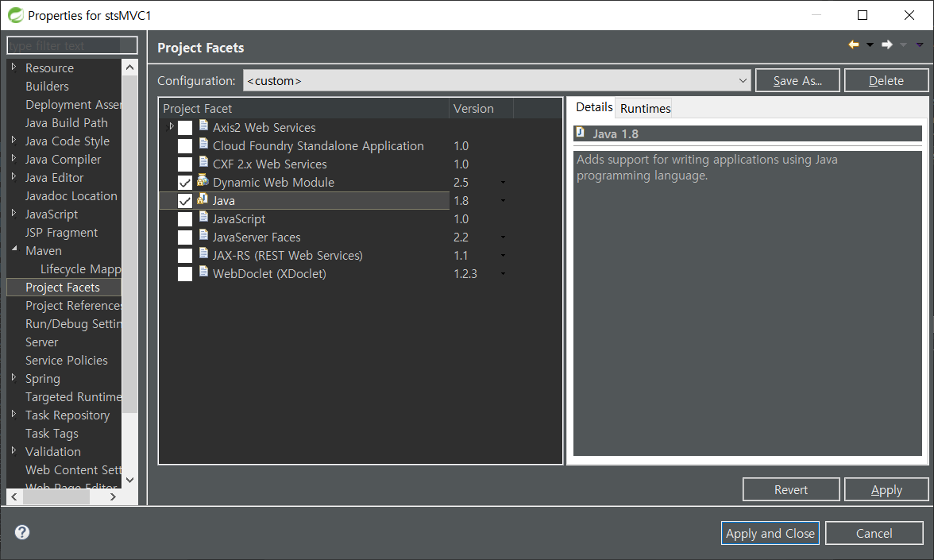
Task: Click the Spring leaf icon in title bar
Action: [x=15, y=15]
